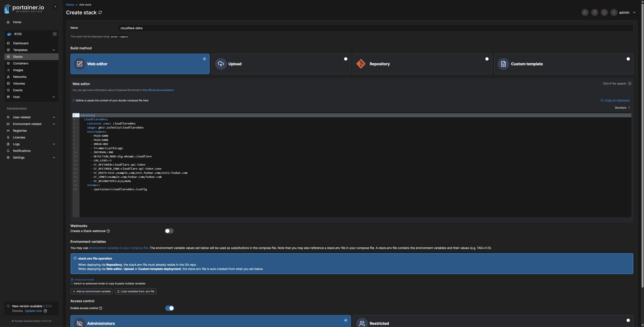Open the Networks section
Image resolution: width=644 pixels, height=327 pixels.
pos(20,77)
